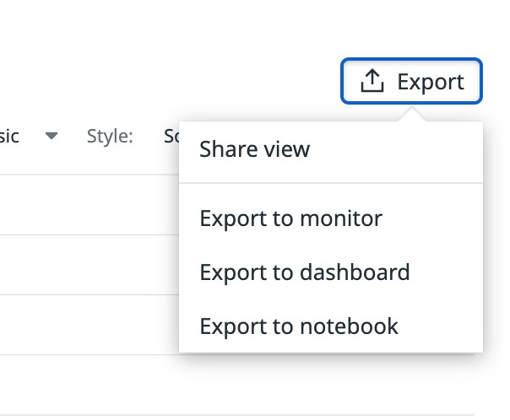510x420 pixels.
Task: Select Share view from the menu
Action: coord(331,149)
